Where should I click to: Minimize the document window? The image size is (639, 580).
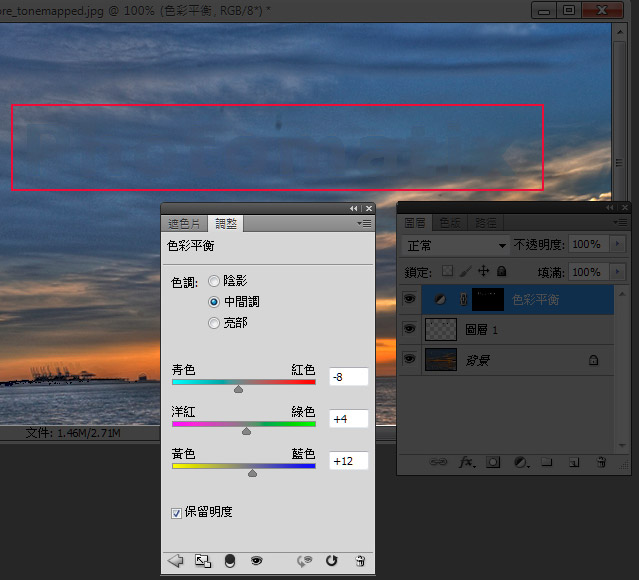tap(544, 10)
